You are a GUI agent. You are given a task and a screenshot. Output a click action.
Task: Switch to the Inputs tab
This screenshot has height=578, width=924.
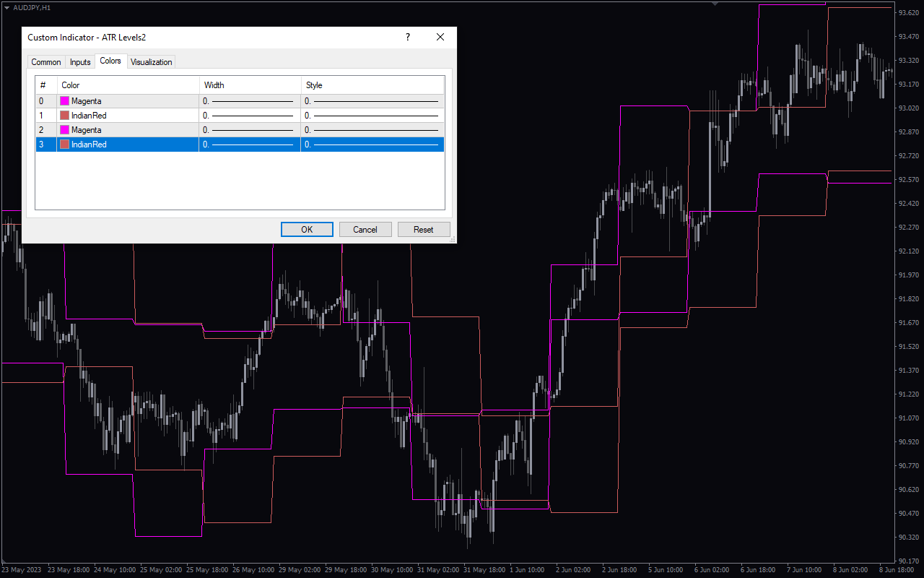tap(80, 62)
